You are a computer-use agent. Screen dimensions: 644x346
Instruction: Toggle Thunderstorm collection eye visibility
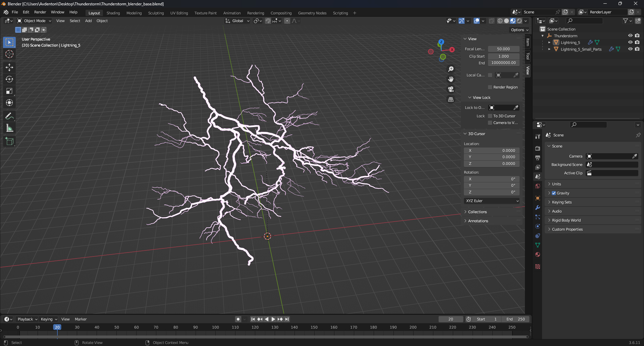[630, 36]
